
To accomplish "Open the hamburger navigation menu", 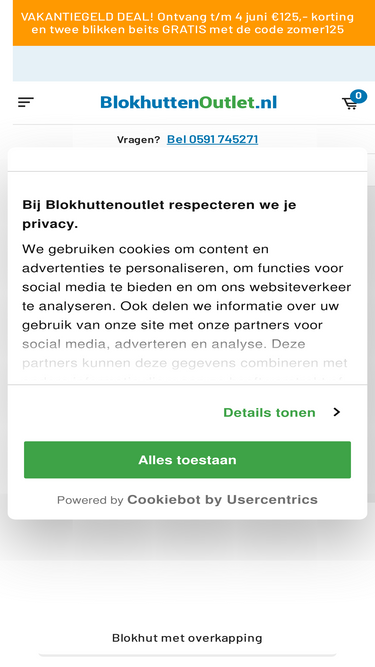I will tap(26, 102).
